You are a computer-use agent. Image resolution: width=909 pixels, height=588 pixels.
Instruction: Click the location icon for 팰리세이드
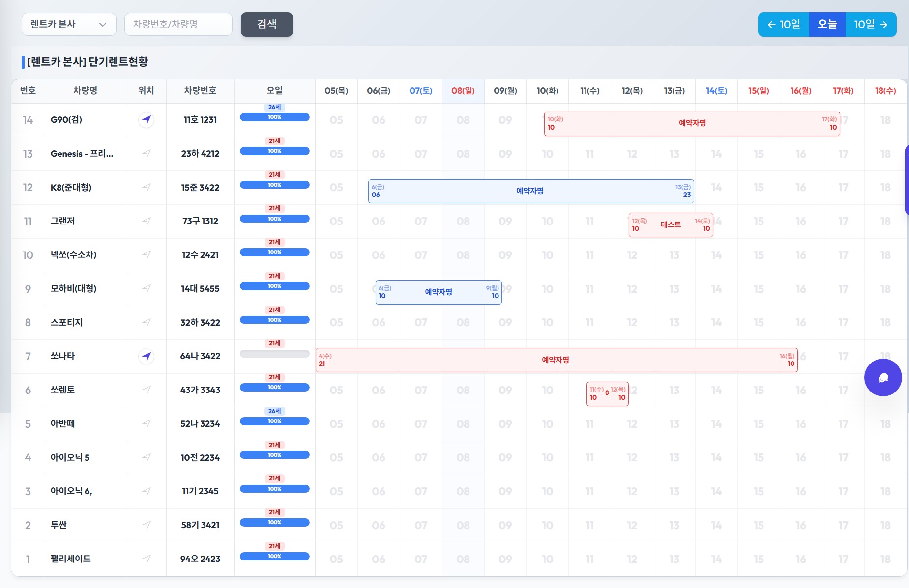146,559
